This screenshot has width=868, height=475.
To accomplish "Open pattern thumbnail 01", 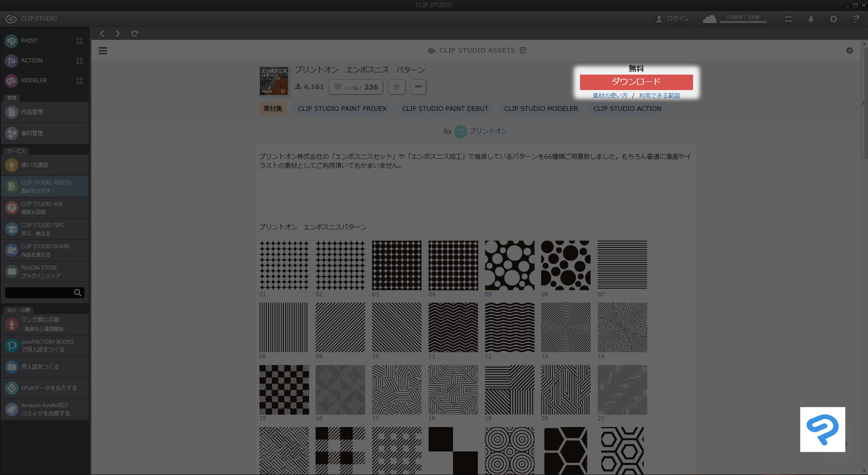I will [284, 265].
